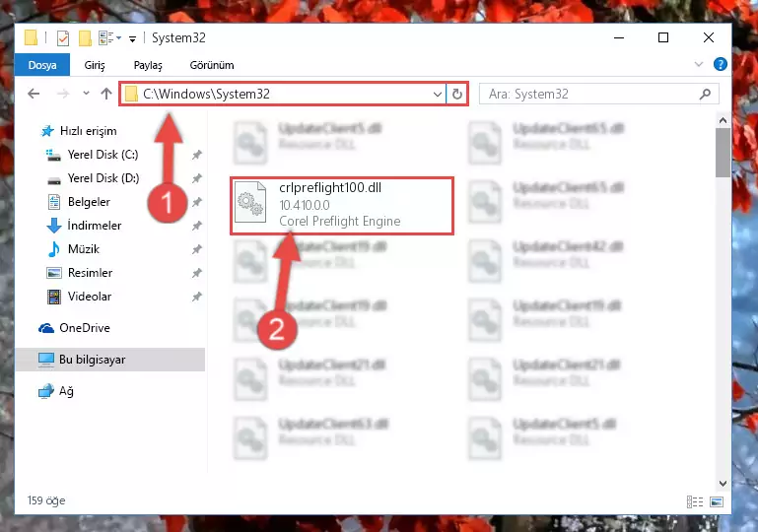Switch to the Giriş ribbon tab
The width and height of the screenshot is (758, 532).
click(95, 65)
